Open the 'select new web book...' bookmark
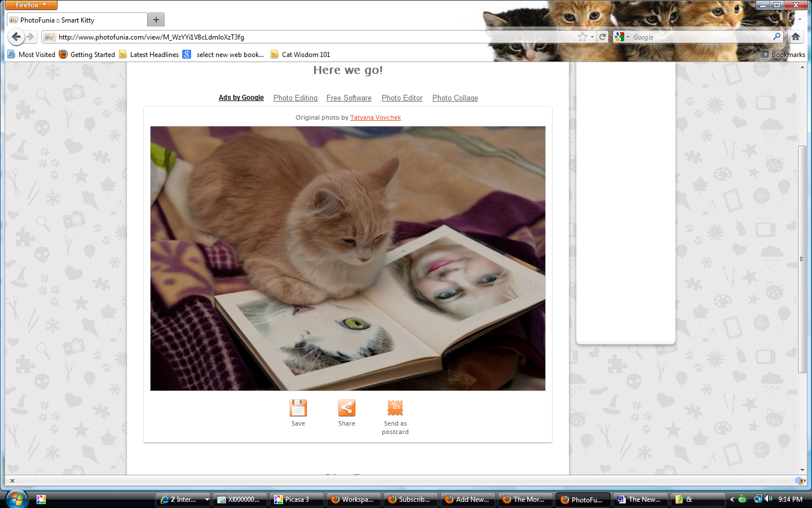 click(223, 55)
